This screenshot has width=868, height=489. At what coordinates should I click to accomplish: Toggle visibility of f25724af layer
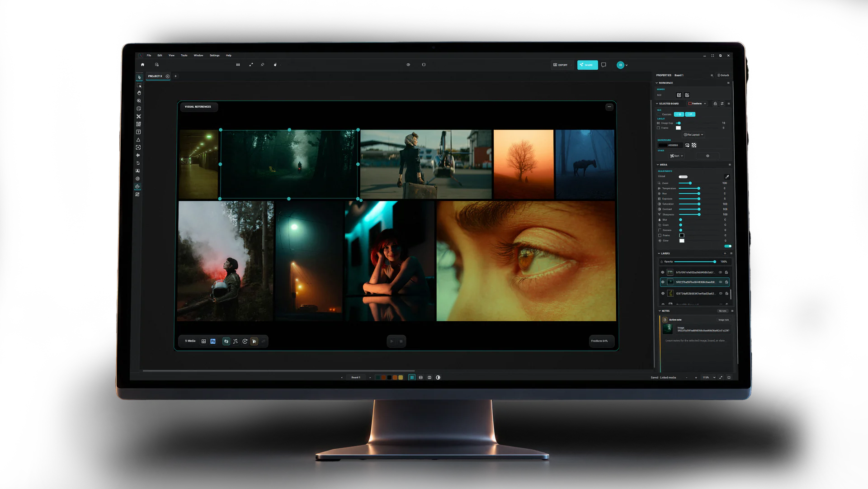tap(663, 293)
